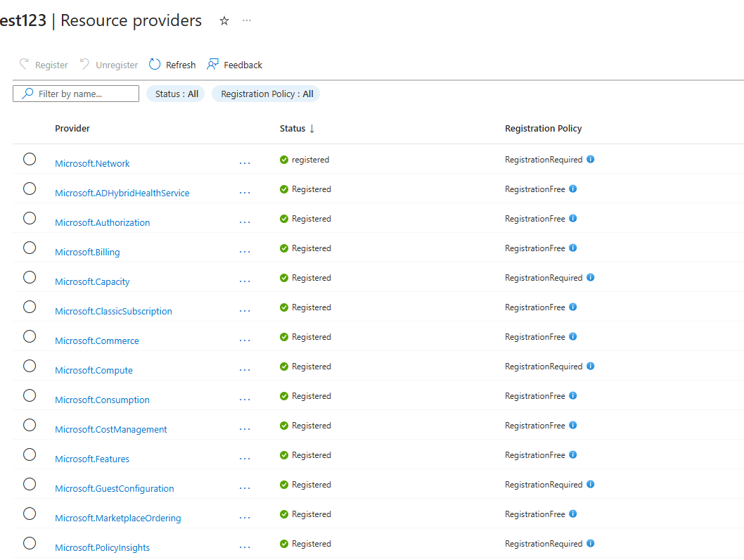Sort by the Provider column header
This screenshot has height=560, width=744.
pyautogui.click(x=72, y=129)
